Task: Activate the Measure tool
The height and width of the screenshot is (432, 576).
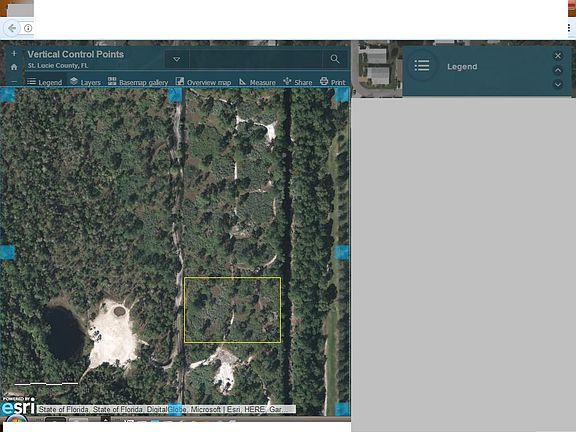Action: click(257, 82)
